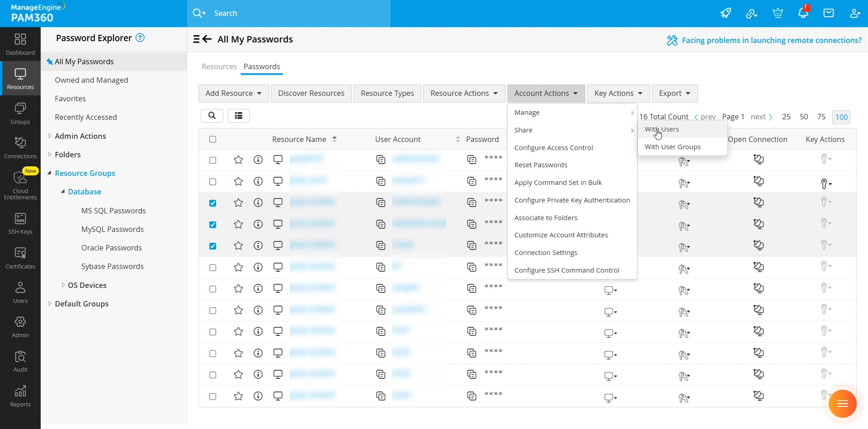Open Facing problems launching remote connections link
The image size is (868, 429).
pos(772,40)
